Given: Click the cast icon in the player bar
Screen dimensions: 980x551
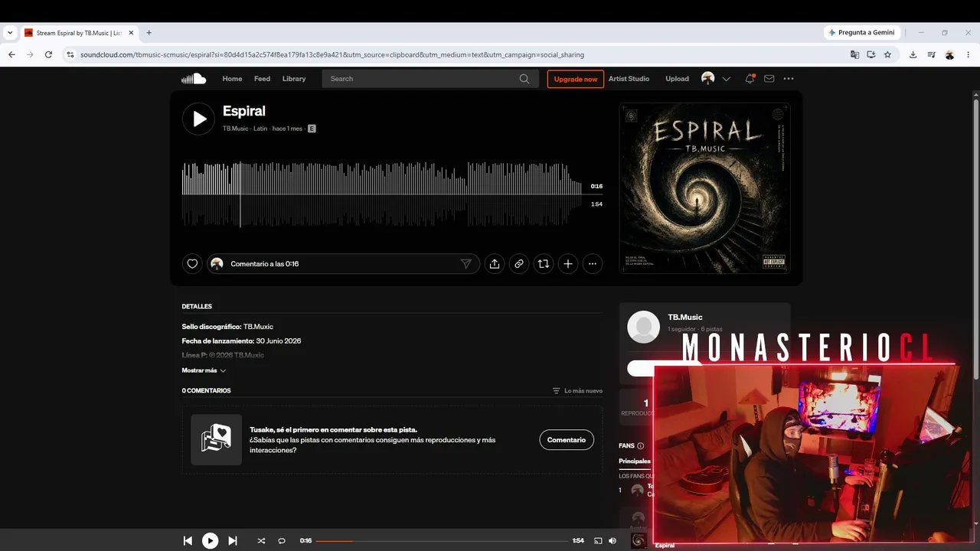Looking at the screenshot, I should (599, 541).
